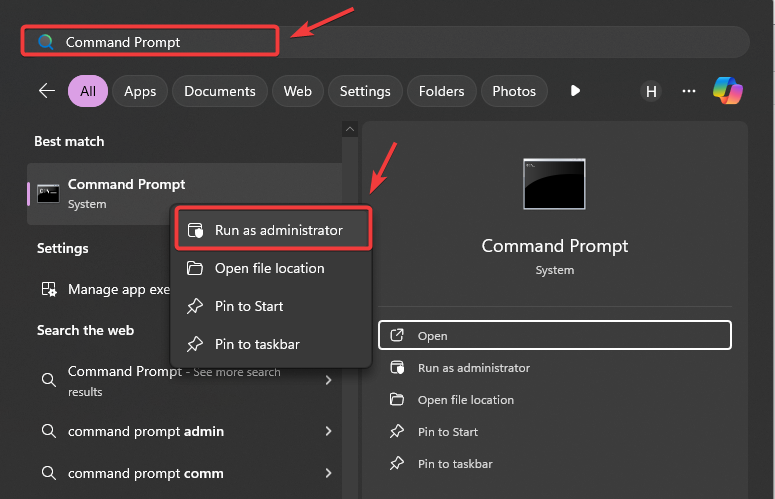Select Pin to Start in context menu
Viewport: 775px width, 499px height.
point(249,306)
